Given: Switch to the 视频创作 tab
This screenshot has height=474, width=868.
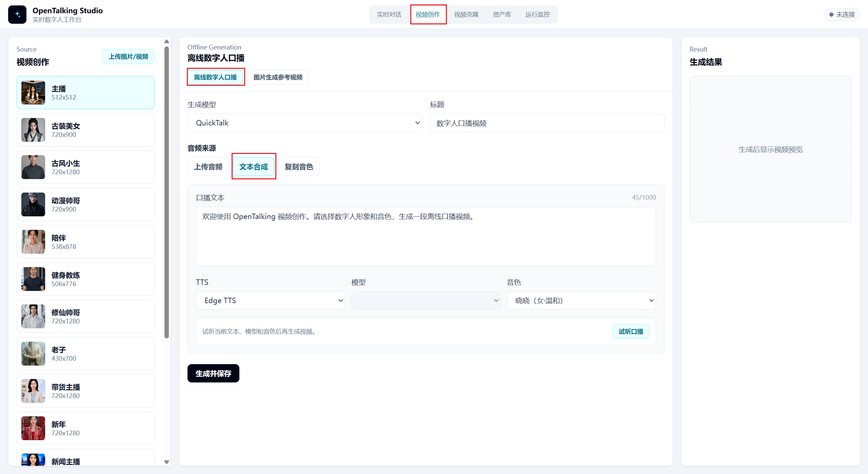Looking at the screenshot, I should pos(428,15).
